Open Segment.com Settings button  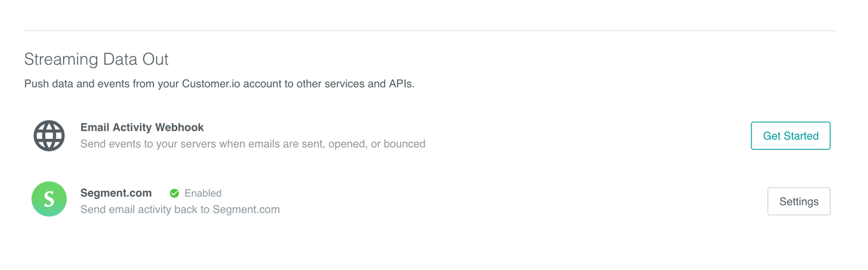pyautogui.click(x=798, y=201)
